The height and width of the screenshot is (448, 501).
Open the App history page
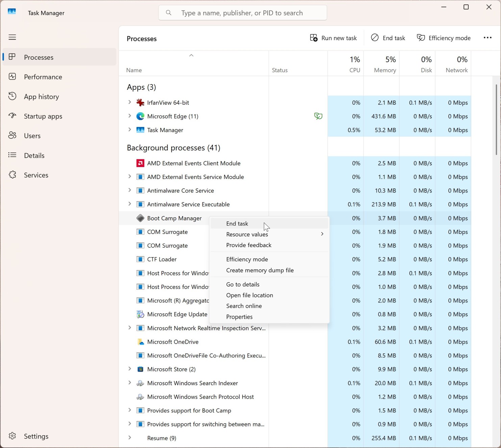[59, 97]
